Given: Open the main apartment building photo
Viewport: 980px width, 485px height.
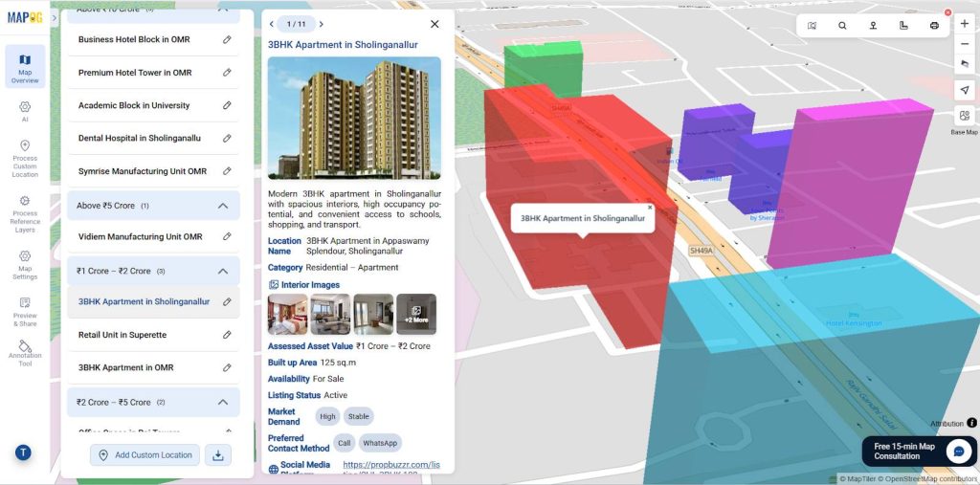Looking at the screenshot, I should [x=354, y=118].
